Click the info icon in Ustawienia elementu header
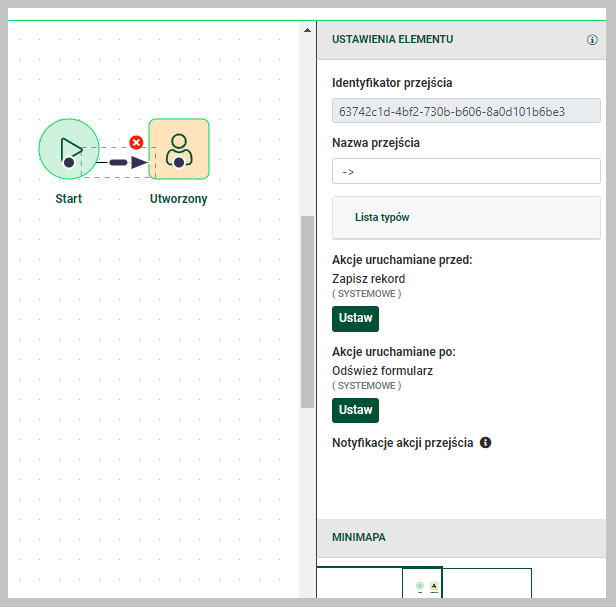The image size is (616, 607). 592,41
